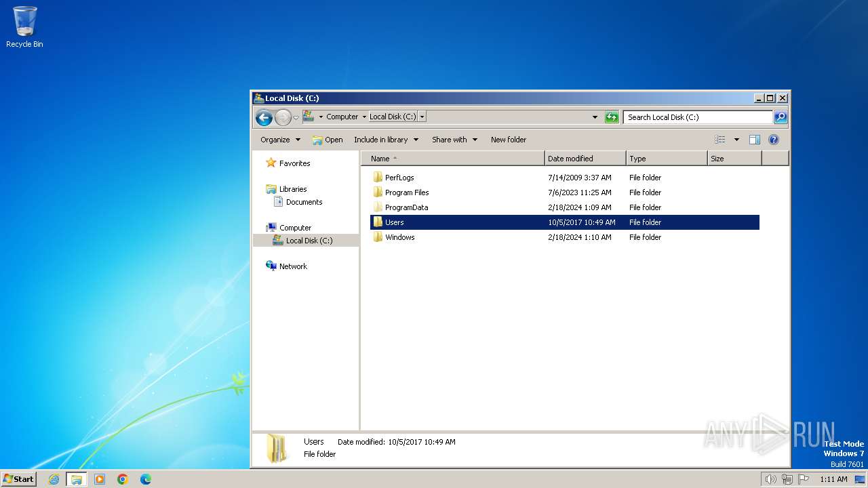The height and width of the screenshot is (488, 868).
Task: Open the Share with menu
Action: point(454,140)
